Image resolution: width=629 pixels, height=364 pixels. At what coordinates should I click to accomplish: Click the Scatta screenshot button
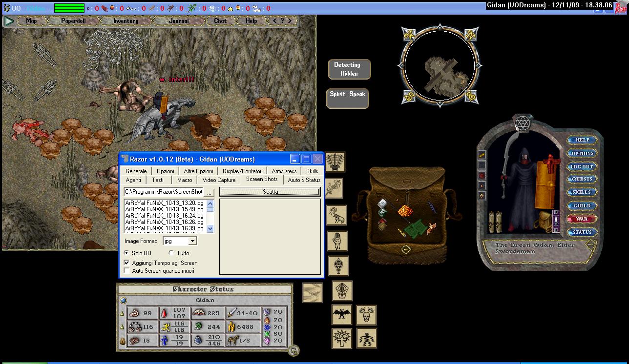click(x=270, y=192)
